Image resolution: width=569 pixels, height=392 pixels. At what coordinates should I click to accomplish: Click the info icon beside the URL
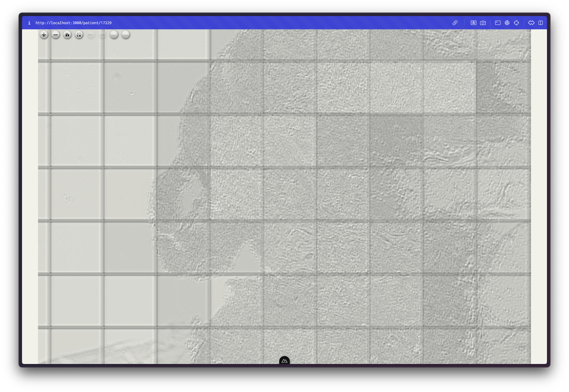pyautogui.click(x=29, y=23)
